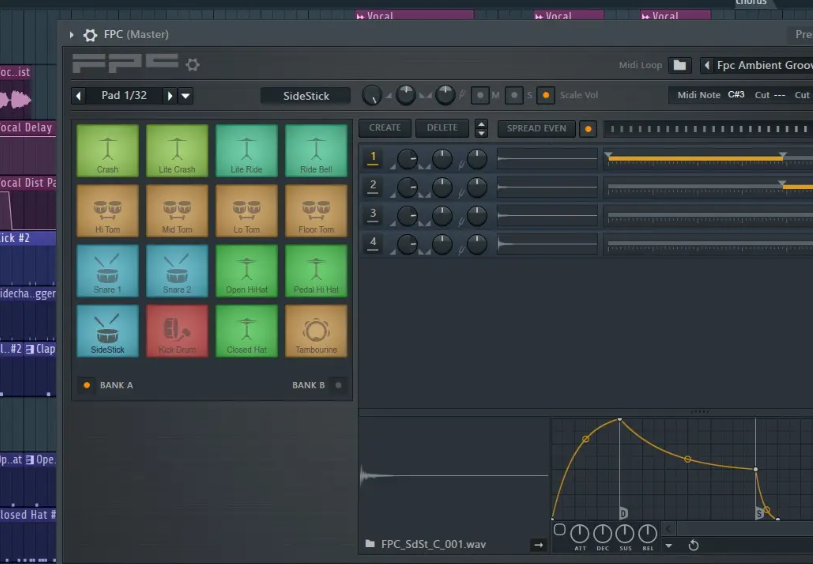Click the Release (REL) knob
Image resolution: width=813 pixels, height=564 pixels.
pyautogui.click(x=648, y=533)
